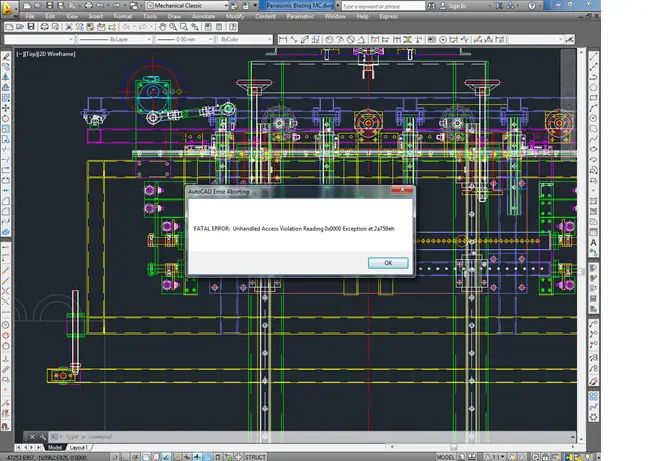This screenshot has width=650, height=461.
Task: Click 2D Wireframe visual style label
Action: tap(57, 54)
